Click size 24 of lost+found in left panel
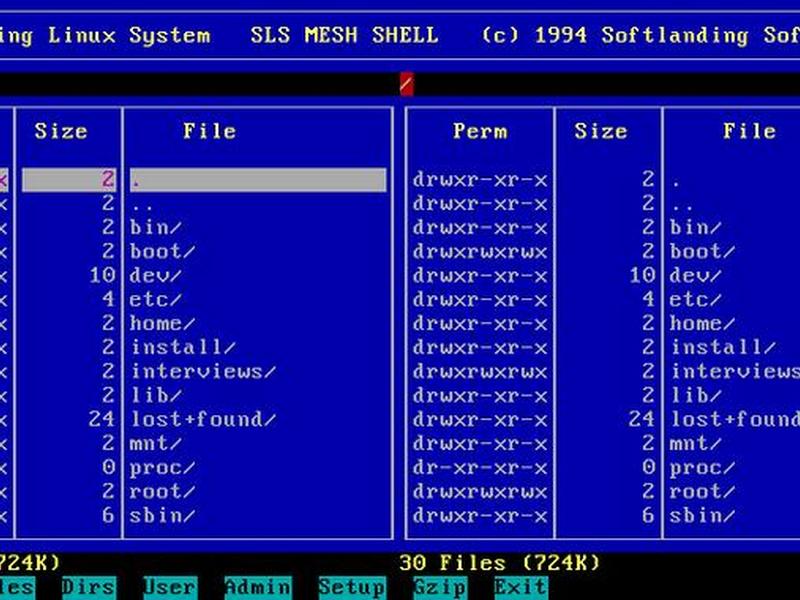This screenshot has height=600, width=800. pyautogui.click(x=102, y=419)
